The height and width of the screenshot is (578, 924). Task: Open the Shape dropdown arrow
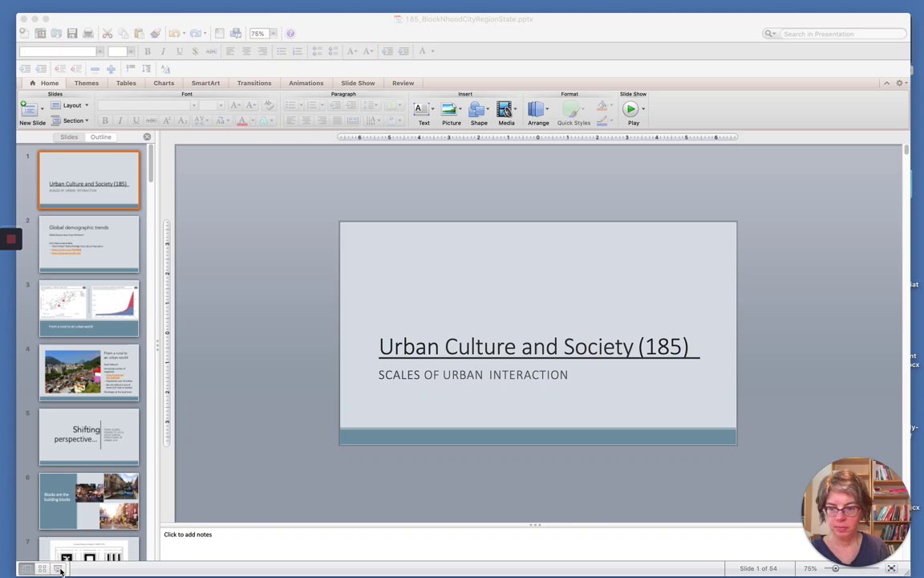pos(488,108)
